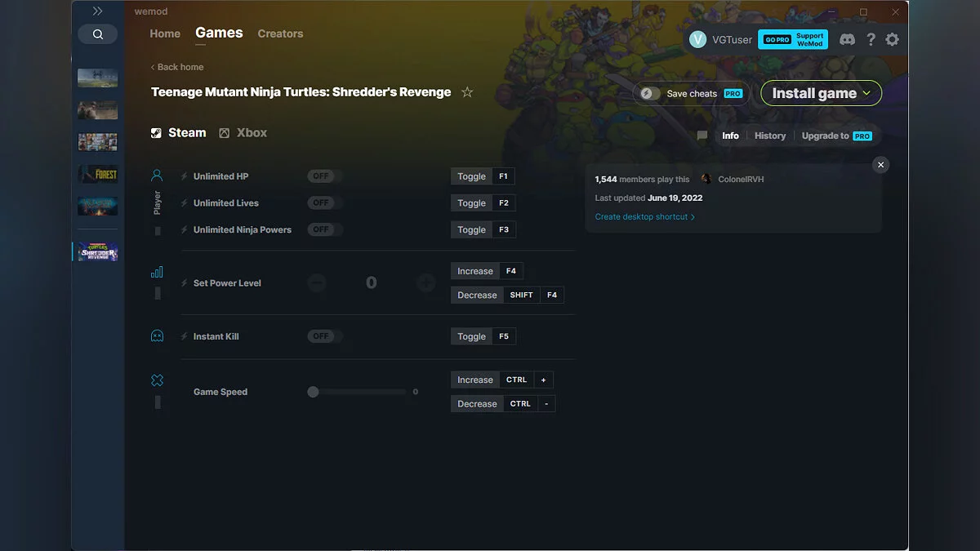Click the Increase button for Set Power Level

[474, 271]
